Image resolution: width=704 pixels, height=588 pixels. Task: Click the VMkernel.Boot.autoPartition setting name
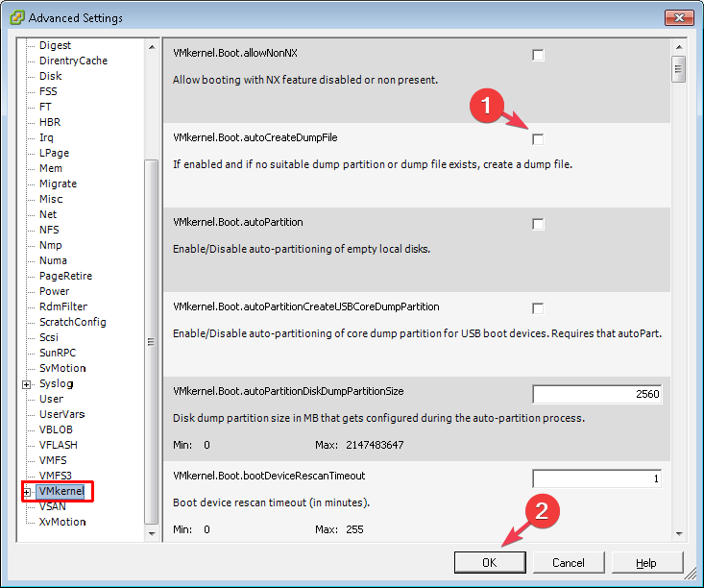pos(238,222)
